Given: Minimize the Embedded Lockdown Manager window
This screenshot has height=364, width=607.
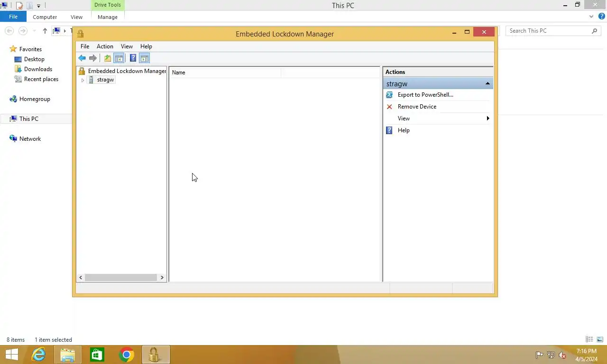Looking at the screenshot, I should 454,32.
